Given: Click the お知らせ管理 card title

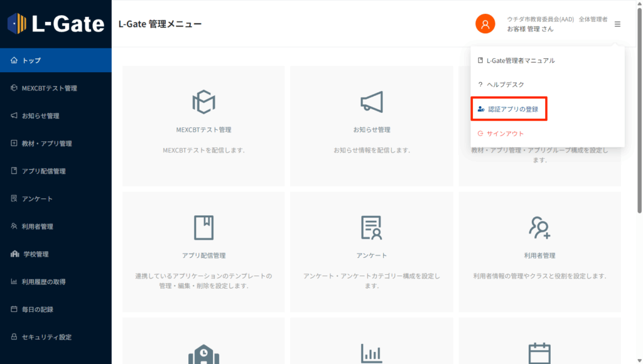Looking at the screenshot, I should [x=372, y=129].
